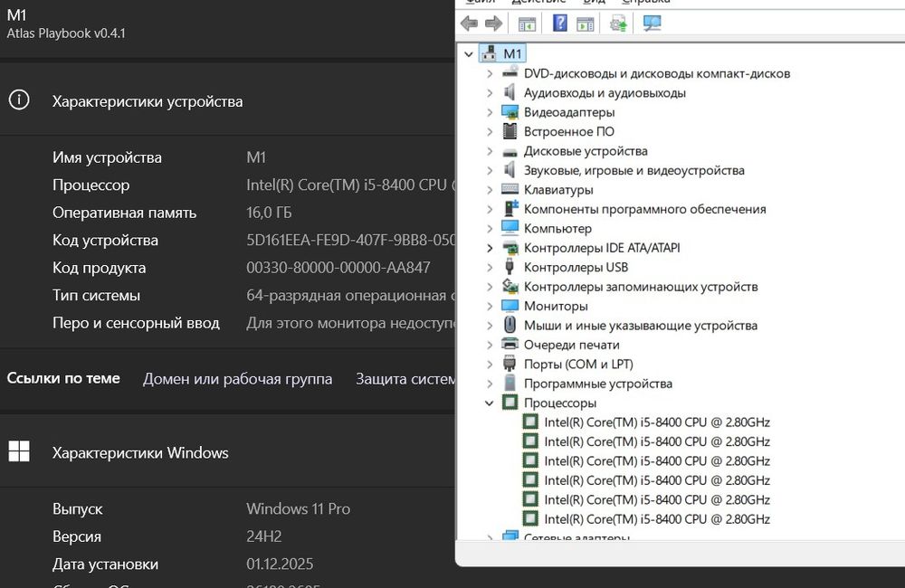
Task: Click product code 00330-80000-00000-AA847
Action: 338,268
